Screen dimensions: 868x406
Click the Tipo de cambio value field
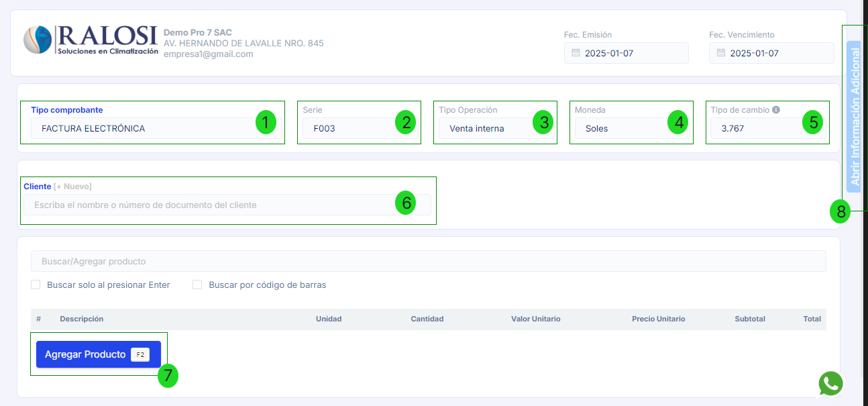(x=755, y=128)
